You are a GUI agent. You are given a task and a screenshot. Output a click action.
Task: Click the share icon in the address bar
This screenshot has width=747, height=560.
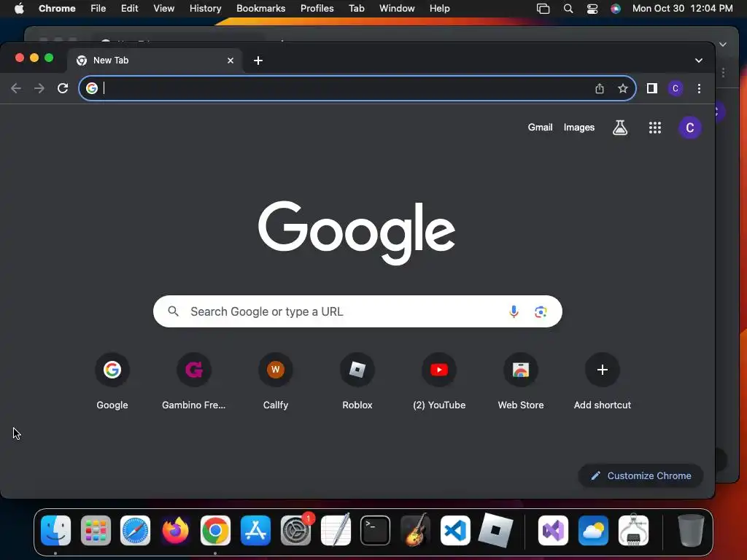point(600,88)
